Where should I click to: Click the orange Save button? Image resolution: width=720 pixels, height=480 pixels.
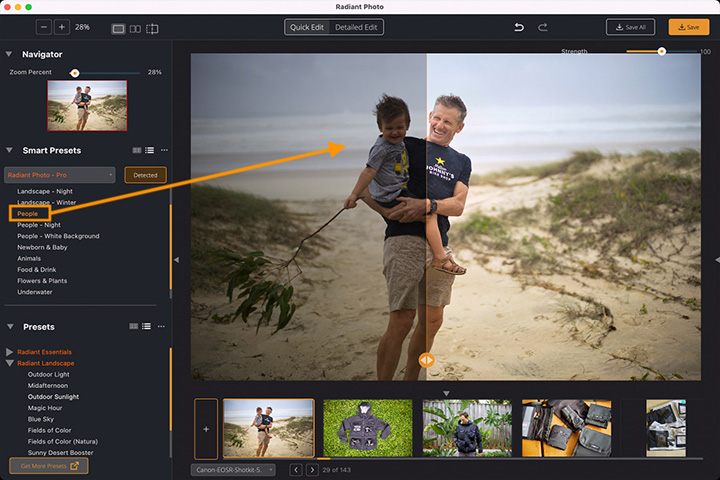(x=689, y=27)
